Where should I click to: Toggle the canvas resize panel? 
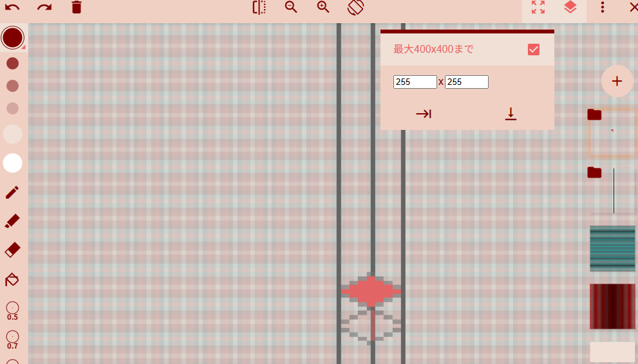click(538, 8)
